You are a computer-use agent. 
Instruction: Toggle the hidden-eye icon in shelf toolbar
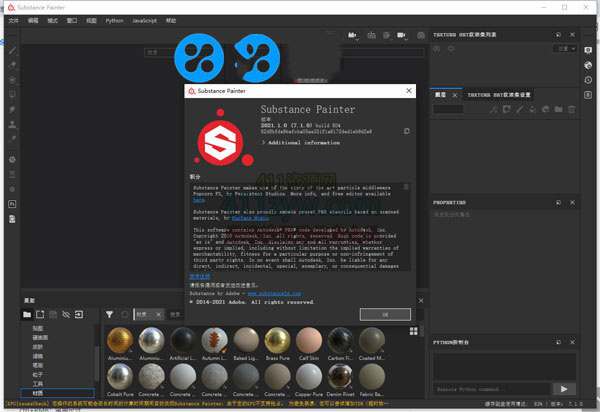tap(64, 314)
